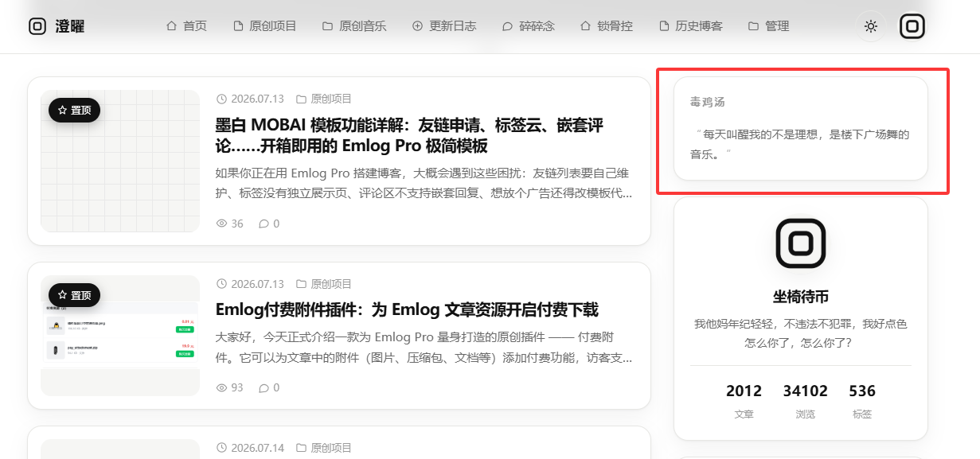The width and height of the screenshot is (980, 459).
Task: Click the comment icon on Emlog付费附件插件 post
Action: tap(264, 387)
